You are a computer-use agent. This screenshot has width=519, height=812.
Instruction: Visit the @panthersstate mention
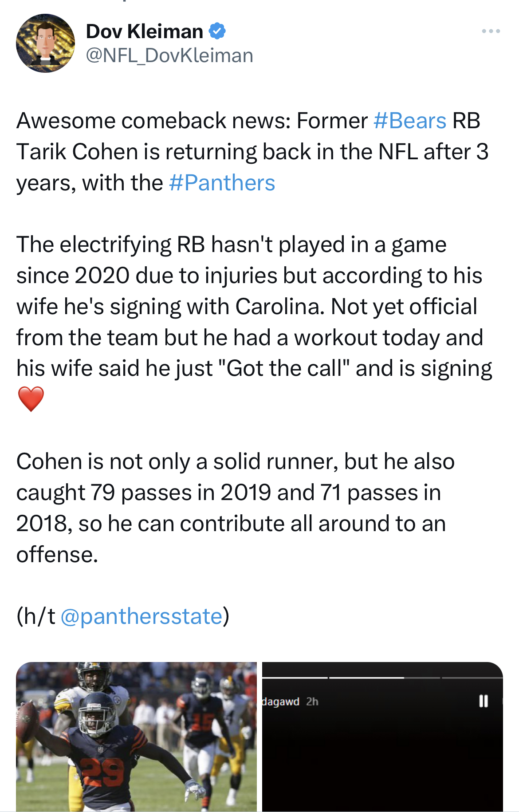[141, 616]
